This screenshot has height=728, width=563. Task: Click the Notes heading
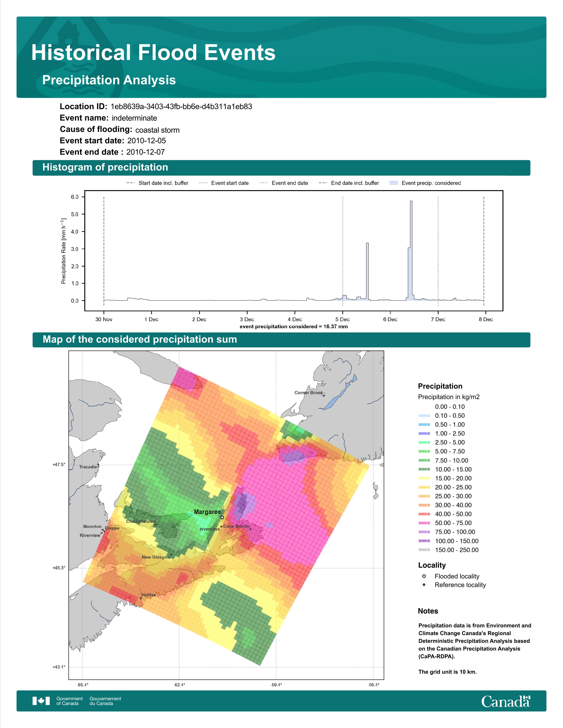click(x=428, y=611)
